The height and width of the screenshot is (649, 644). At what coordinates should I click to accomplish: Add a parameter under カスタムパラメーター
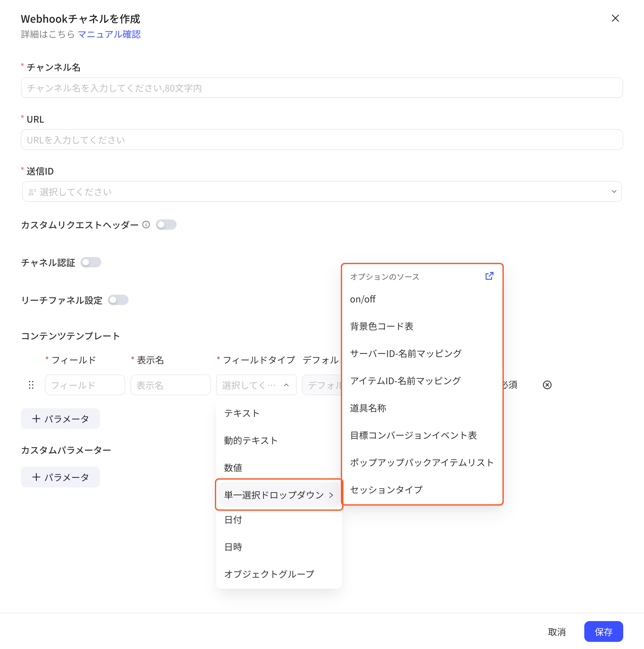click(60, 477)
